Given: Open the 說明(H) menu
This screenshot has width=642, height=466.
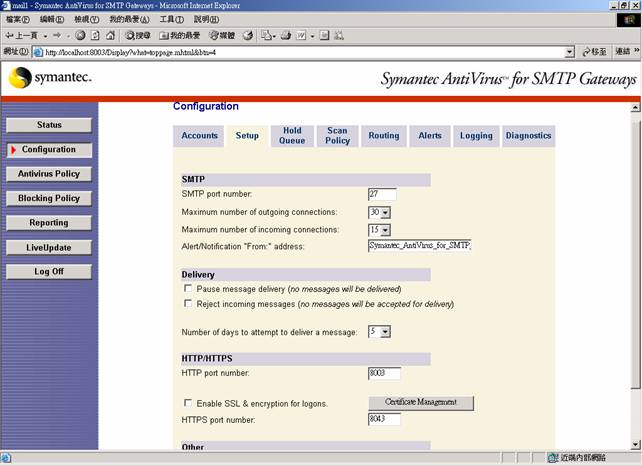Looking at the screenshot, I should point(206,19).
